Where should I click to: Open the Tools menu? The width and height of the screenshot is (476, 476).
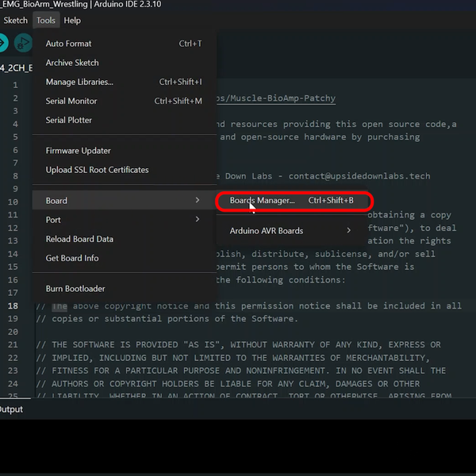coord(46,21)
